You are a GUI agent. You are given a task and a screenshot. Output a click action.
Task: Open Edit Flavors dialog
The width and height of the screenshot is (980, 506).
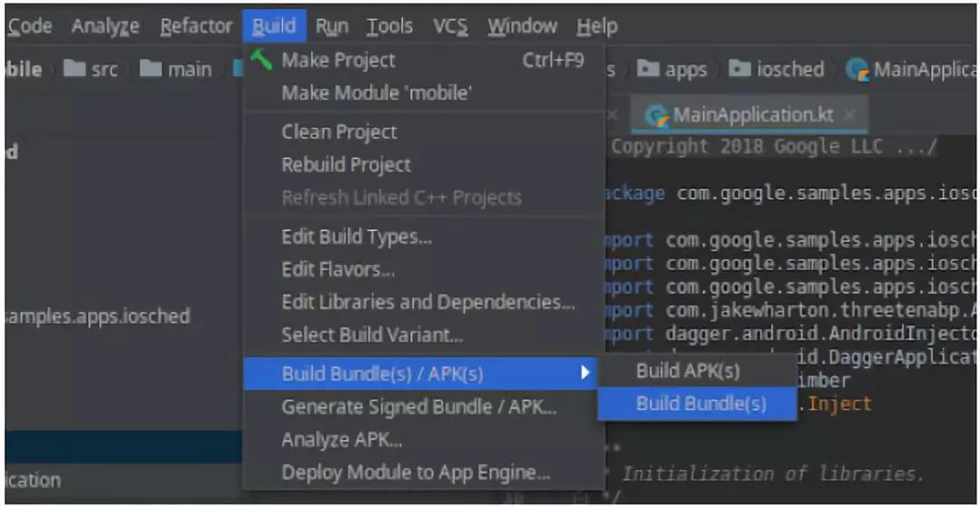pyautogui.click(x=424, y=270)
